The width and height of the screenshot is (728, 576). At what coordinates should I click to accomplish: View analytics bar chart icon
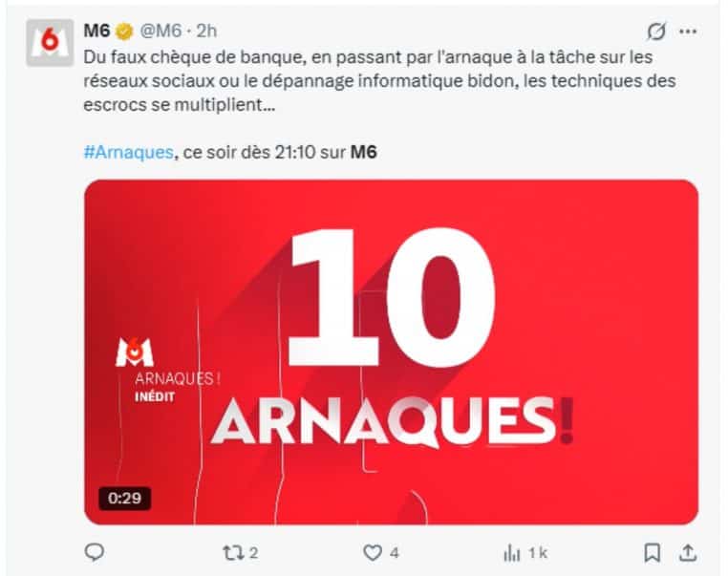pyautogui.click(x=512, y=553)
